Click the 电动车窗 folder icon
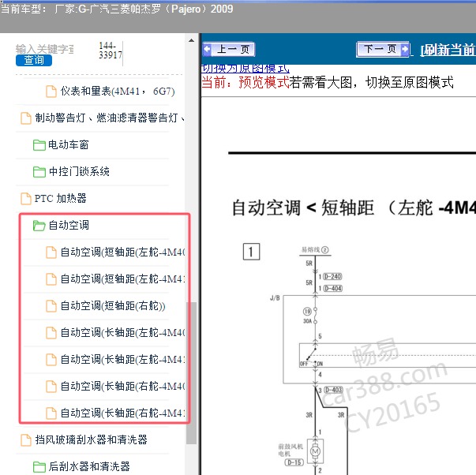The width and height of the screenshot is (476, 475). coord(39,145)
